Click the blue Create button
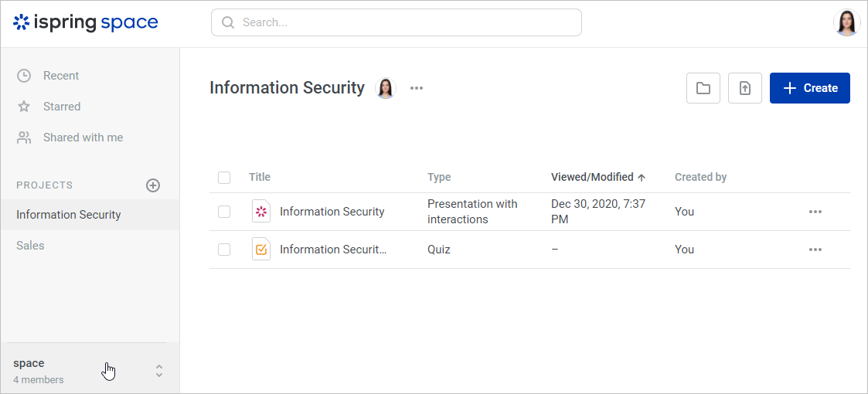The image size is (868, 394). pyautogui.click(x=810, y=88)
